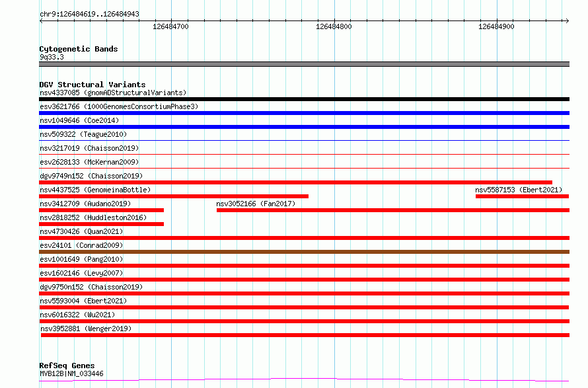Viewport: 588px width, 388px height.
Task: Click the red bar under nsv3952881 (Wenger2019)
Action: [x=305, y=335]
